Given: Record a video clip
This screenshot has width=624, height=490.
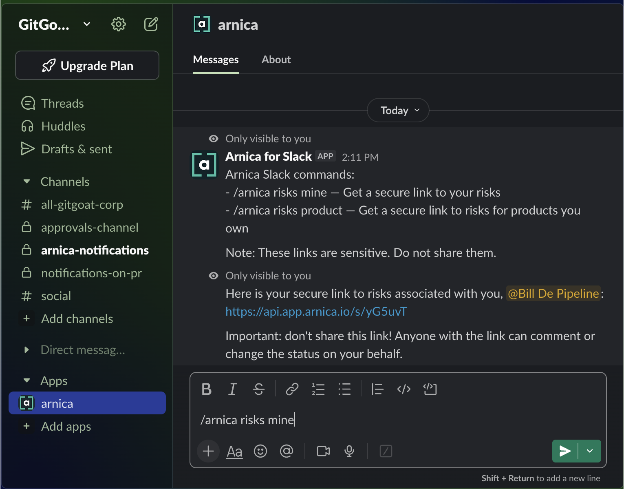Looking at the screenshot, I should tap(323, 451).
